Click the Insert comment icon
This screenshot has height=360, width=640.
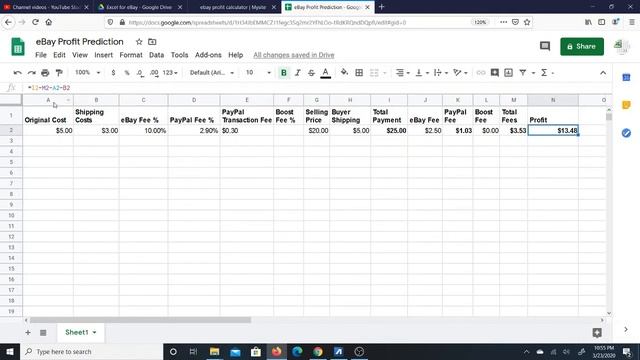[x=495, y=73]
